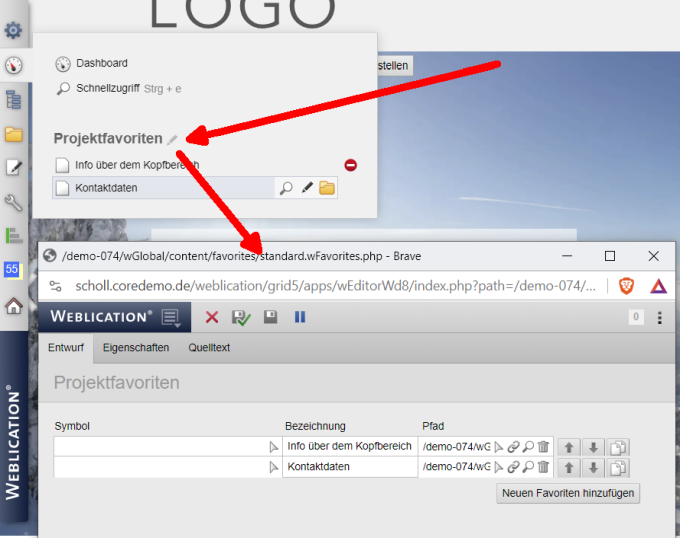The width and height of the screenshot is (680, 538).
Task: Click the partially hidden 'stellen' button
Action: [x=395, y=65]
